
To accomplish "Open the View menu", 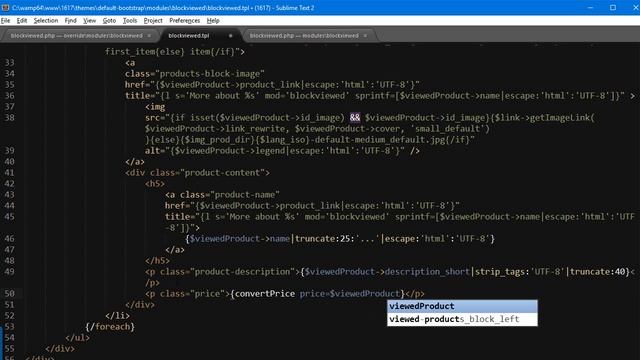I will click(x=89, y=20).
